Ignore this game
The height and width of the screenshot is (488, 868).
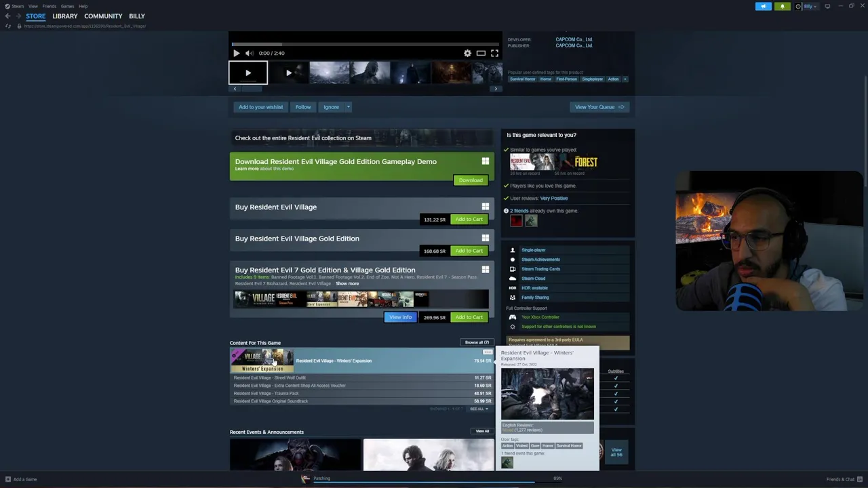pos(331,107)
